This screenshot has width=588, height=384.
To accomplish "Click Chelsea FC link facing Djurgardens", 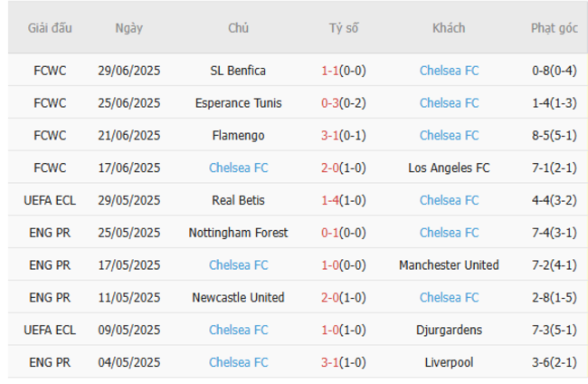I will [x=238, y=330].
